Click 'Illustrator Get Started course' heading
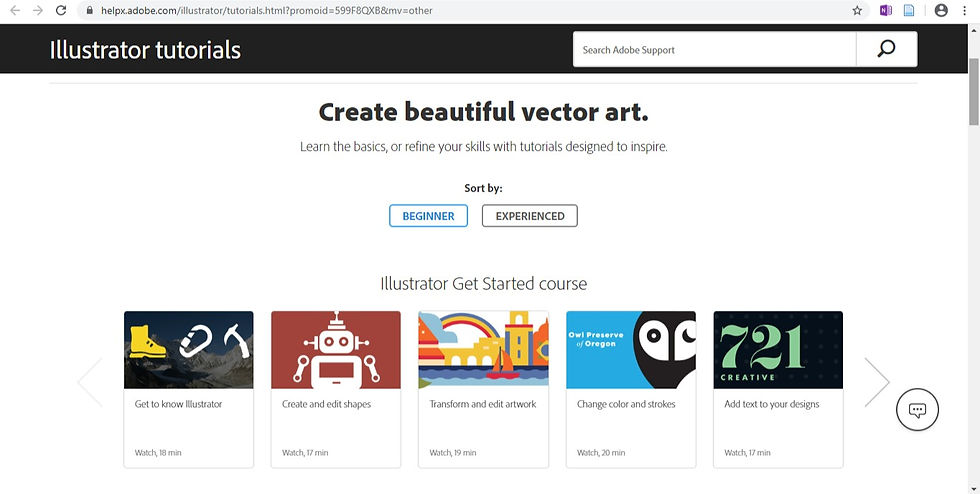 pos(484,284)
